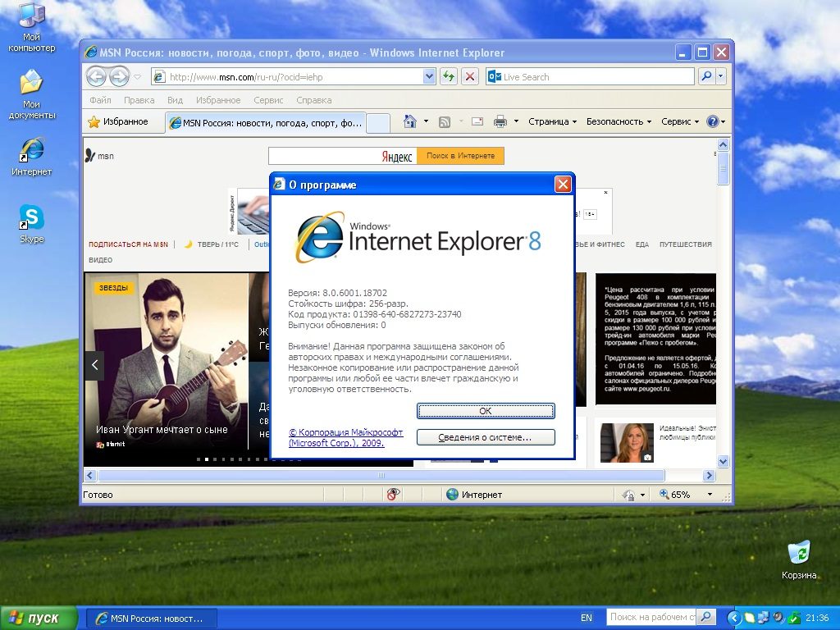Open a new blank tab
840x630 pixels.
click(377, 123)
